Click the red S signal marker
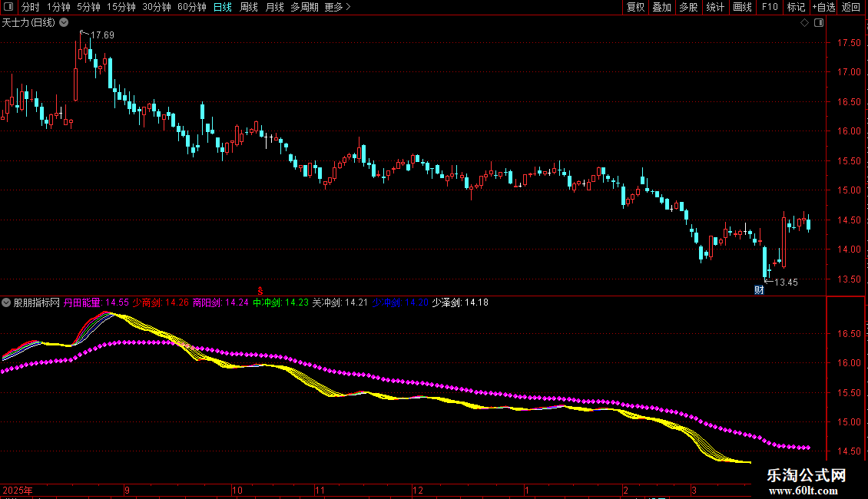This screenshot has height=499, width=868. (260, 290)
